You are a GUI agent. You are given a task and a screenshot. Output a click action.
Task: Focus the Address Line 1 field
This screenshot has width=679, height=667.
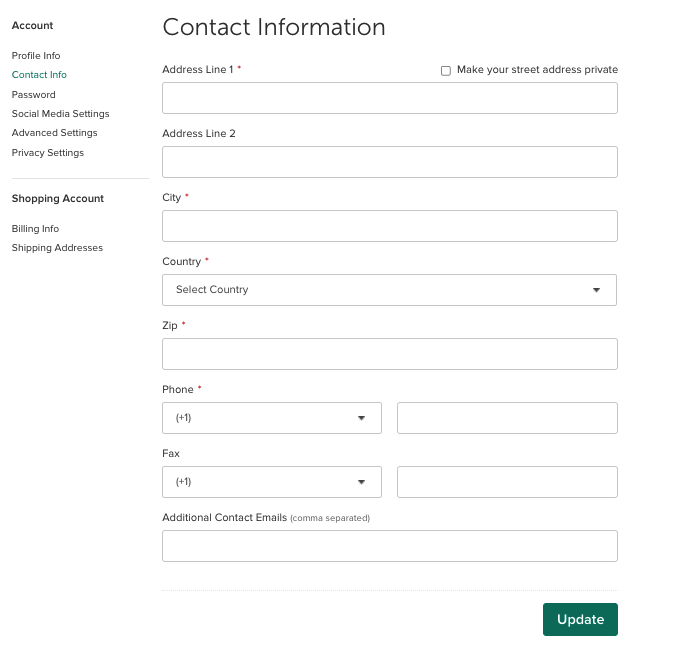[389, 98]
